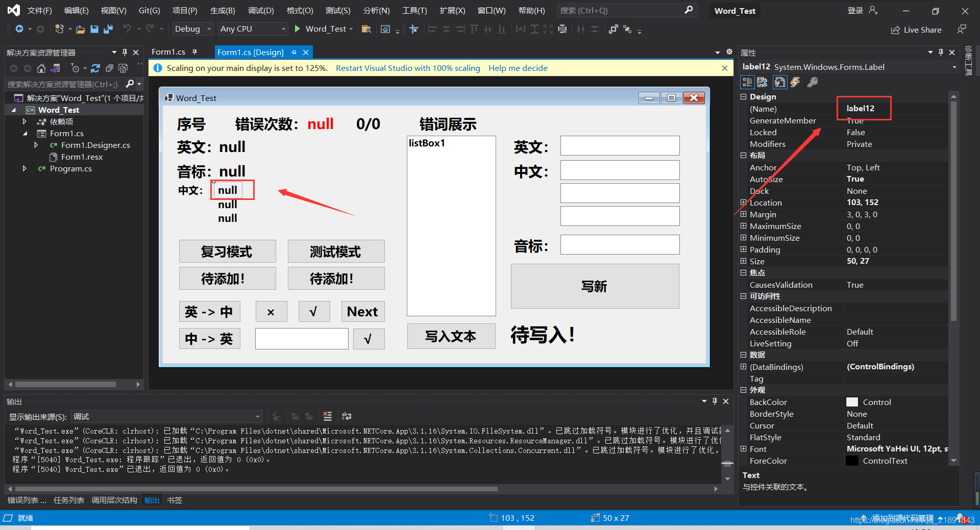
Task: Switch to the 书签 tab
Action: coord(174,500)
